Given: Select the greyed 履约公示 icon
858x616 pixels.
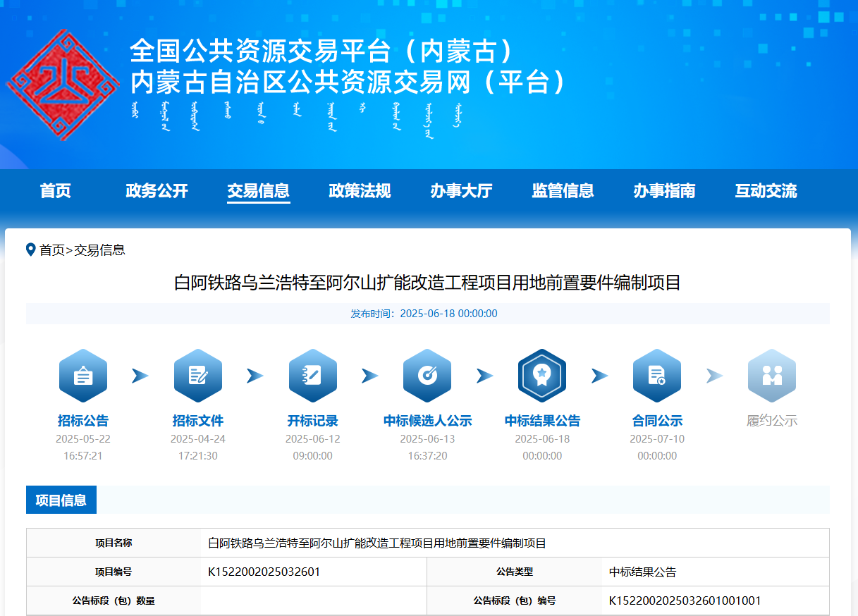Looking at the screenshot, I should (772, 376).
